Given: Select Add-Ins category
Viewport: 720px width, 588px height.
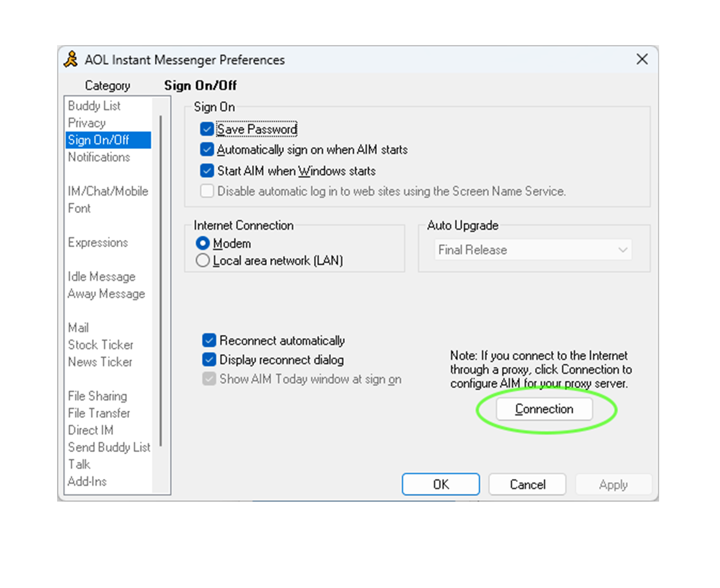Looking at the screenshot, I should (x=87, y=481).
